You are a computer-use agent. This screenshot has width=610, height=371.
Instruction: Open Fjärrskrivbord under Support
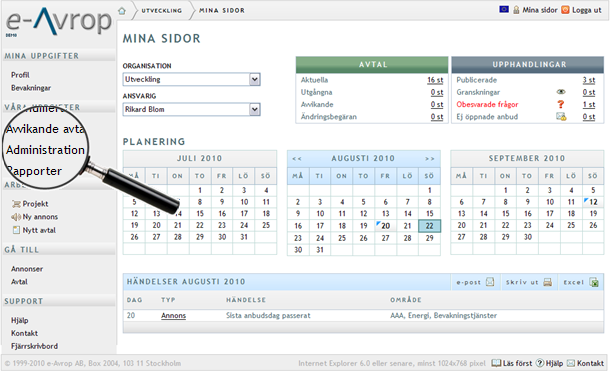point(35,346)
